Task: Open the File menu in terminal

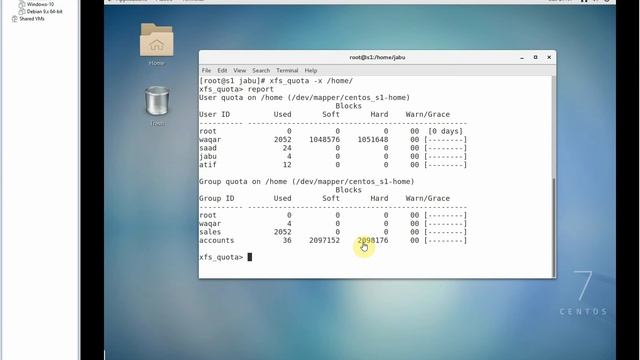Action: (x=207, y=71)
